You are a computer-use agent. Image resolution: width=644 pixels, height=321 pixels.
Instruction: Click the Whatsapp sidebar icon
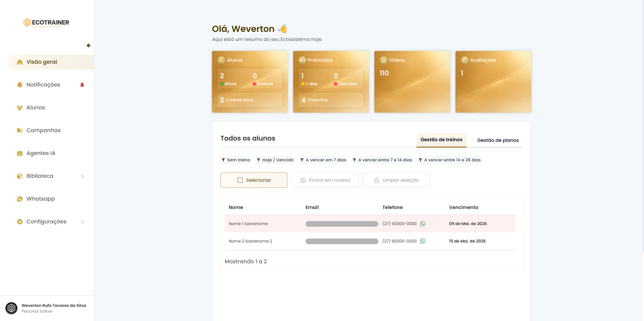click(20, 199)
